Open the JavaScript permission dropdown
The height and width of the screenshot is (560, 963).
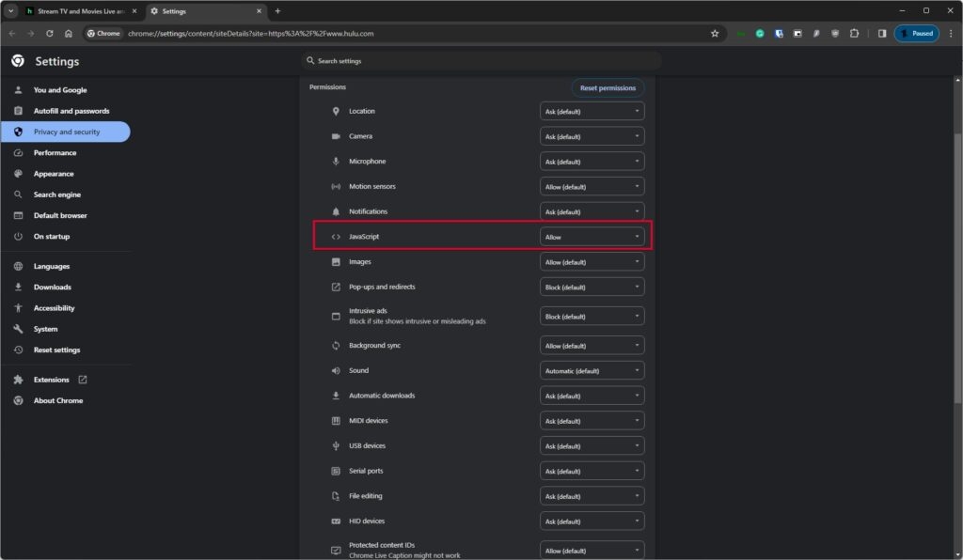pos(592,237)
